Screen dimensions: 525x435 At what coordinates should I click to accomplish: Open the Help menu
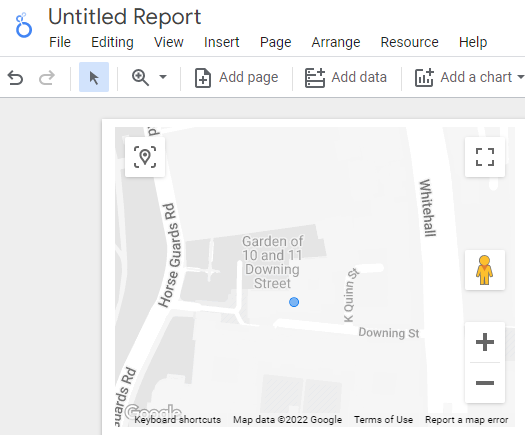473,43
